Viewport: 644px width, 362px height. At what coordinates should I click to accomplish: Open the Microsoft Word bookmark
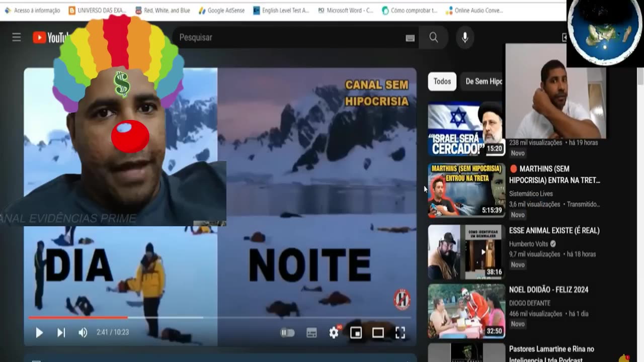[x=345, y=10]
